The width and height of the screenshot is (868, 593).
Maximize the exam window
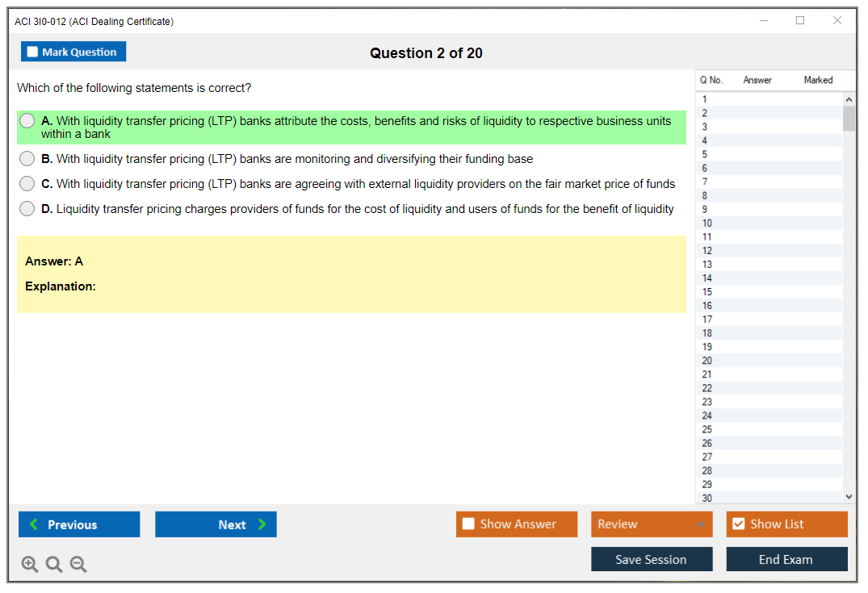click(800, 21)
